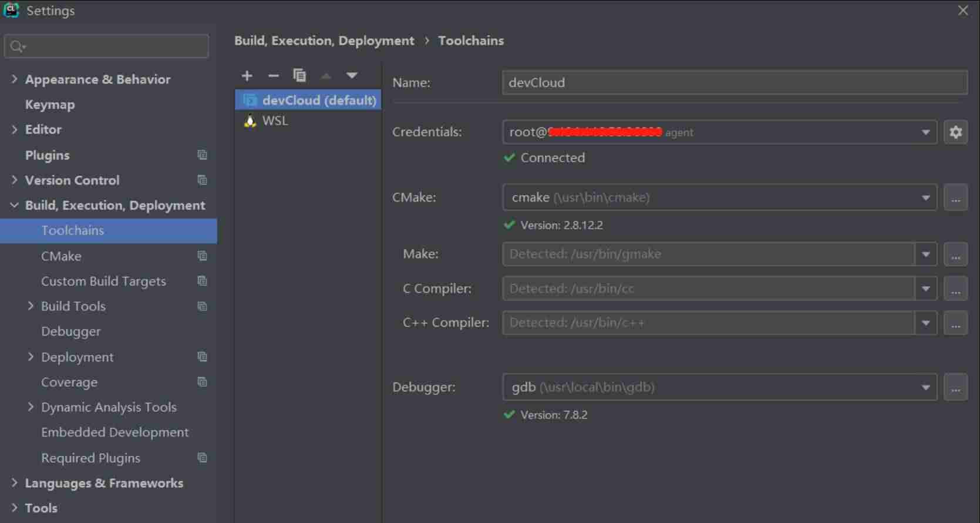Expand Appearance & Behavior section

[x=14, y=79]
